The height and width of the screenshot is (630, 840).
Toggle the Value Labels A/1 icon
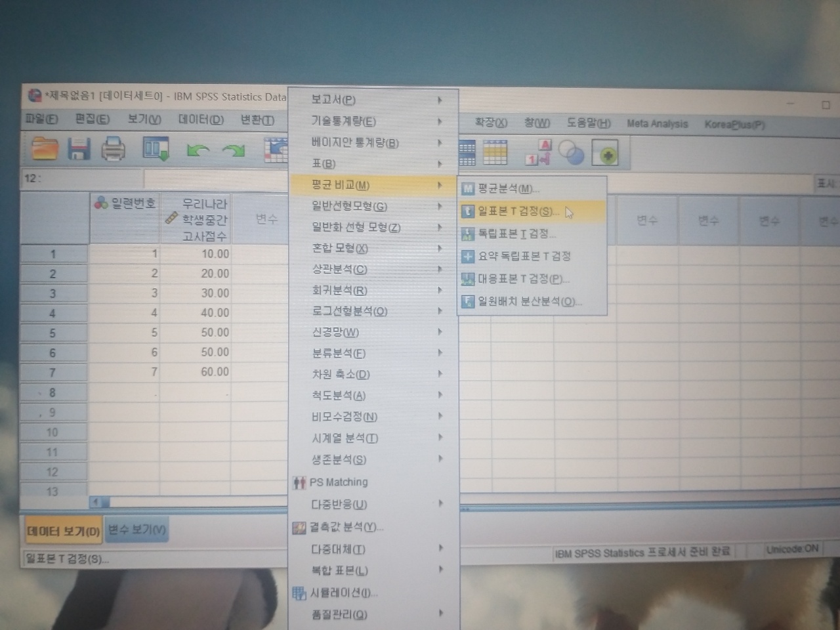click(539, 153)
